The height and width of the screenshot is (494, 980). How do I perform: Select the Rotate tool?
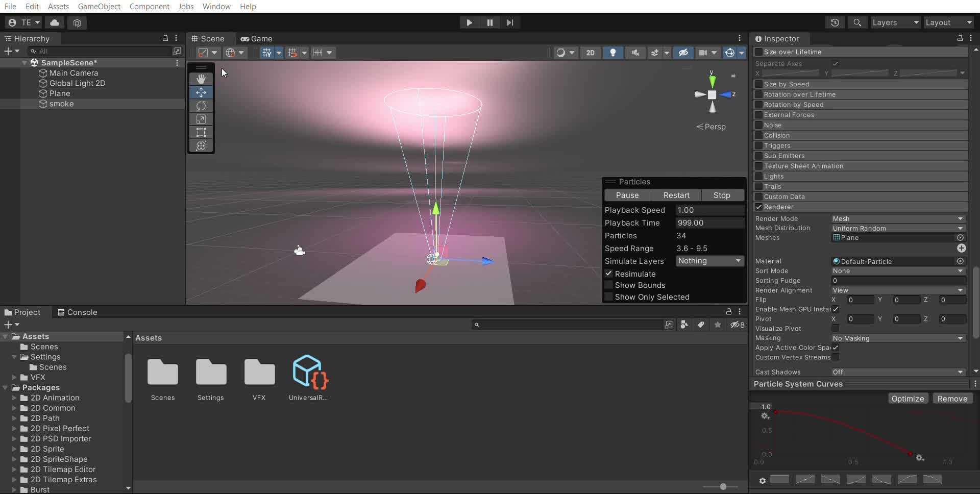tap(201, 106)
